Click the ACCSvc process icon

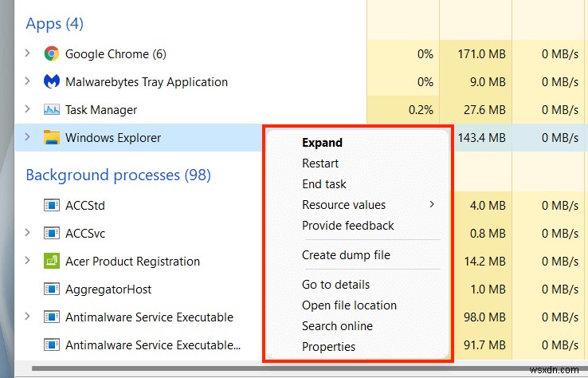click(x=51, y=233)
